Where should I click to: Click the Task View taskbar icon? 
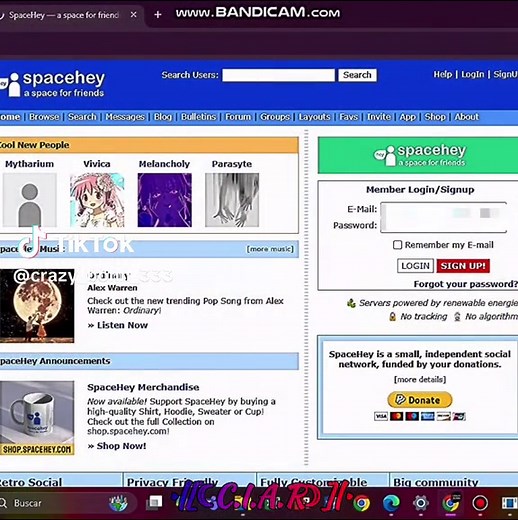coord(154,503)
